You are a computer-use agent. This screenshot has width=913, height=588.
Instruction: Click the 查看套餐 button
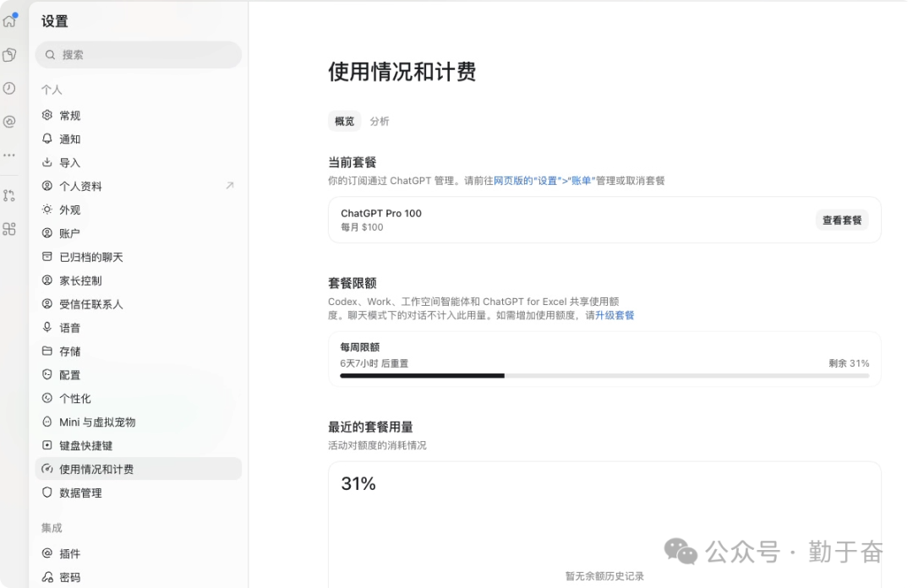[x=841, y=220]
